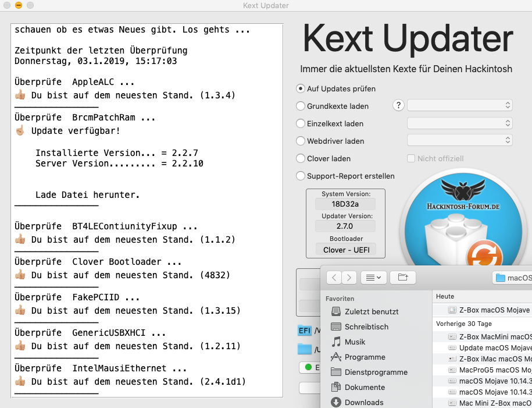Screen dimensions: 532x408
Task: Click the 'Installierte Version' 2.2.7 line
Action: [x=117, y=153]
